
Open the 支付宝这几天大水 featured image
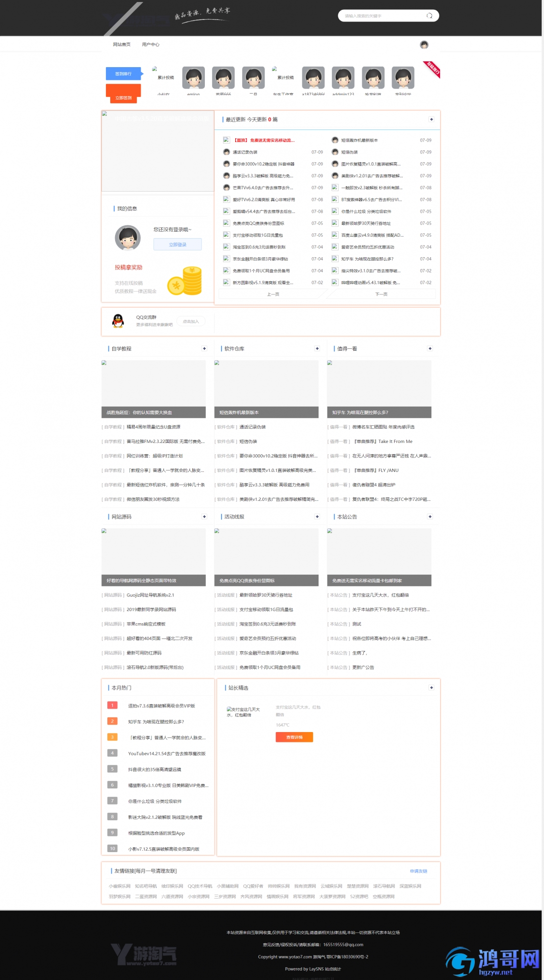coord(244,712)
